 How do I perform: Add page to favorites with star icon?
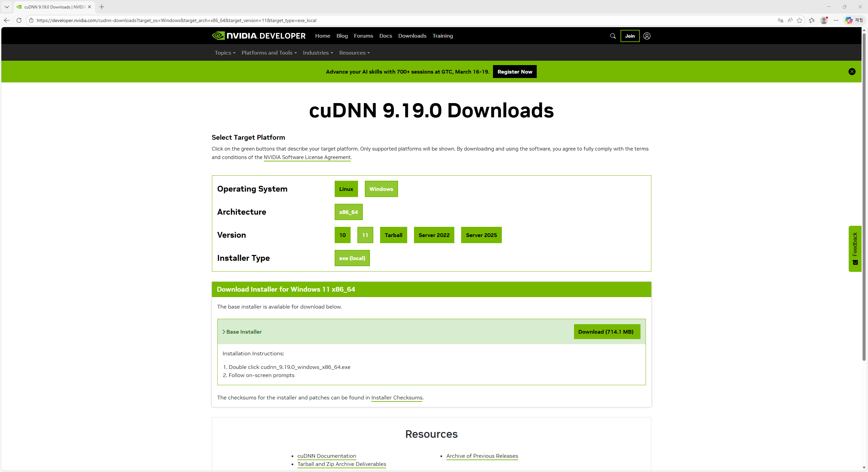tap(800, 20)
